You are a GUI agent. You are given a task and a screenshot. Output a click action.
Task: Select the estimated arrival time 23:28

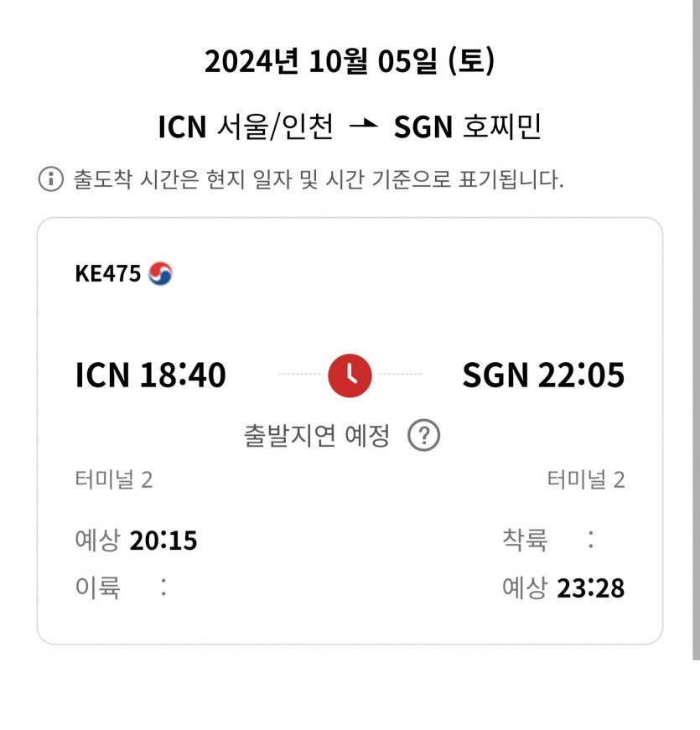tap(591, 588)
